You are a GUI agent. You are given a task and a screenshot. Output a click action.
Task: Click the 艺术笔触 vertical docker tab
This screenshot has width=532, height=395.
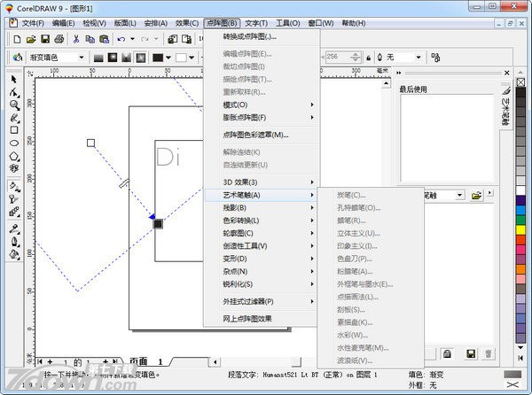click(x=506, y=113)
